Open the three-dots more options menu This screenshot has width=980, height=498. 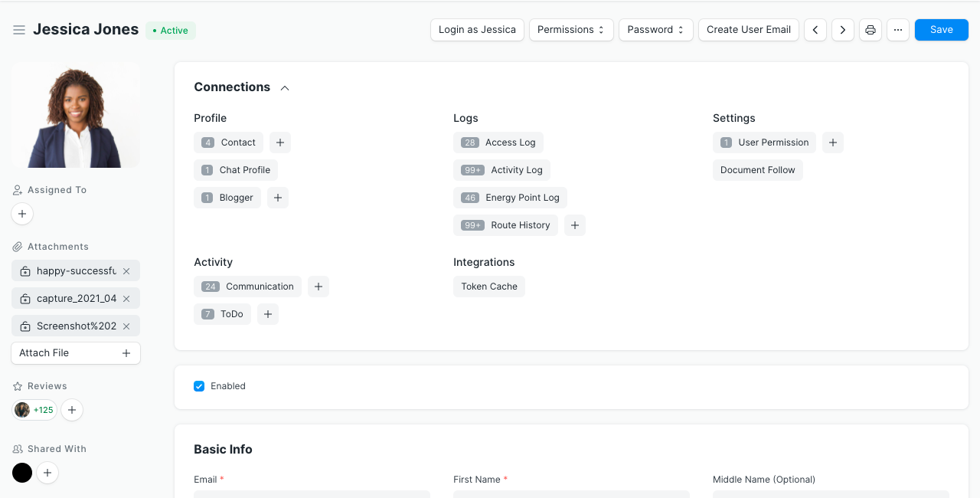point(897,30)
